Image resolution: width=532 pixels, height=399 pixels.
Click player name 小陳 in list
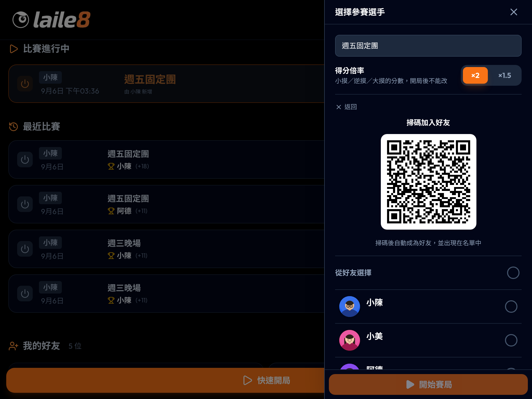click(x=374, y=303)
